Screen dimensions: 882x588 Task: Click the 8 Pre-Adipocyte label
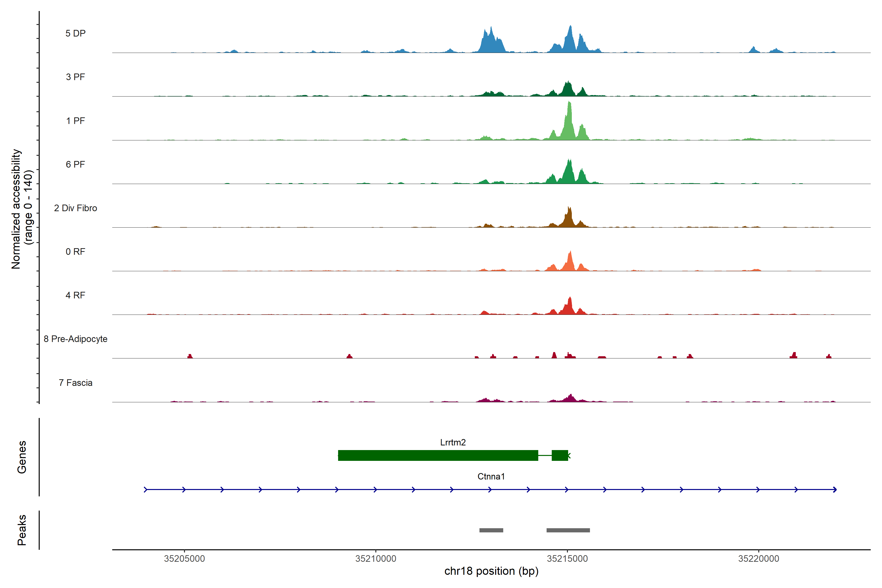click(x=75, y=339)
